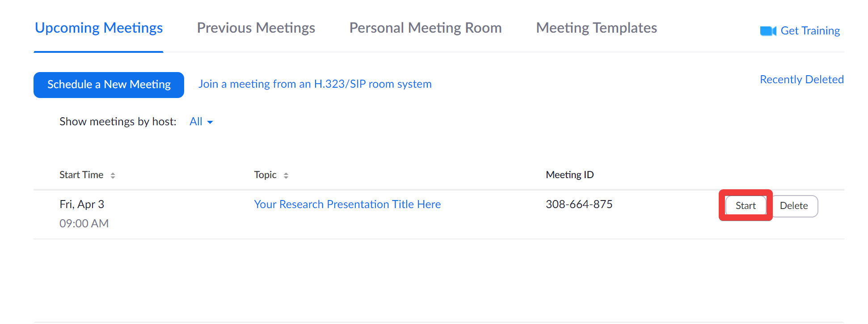Select the meeting ID 308-664-875
This screenshot has height=324, width=868.
[x=579, y=204]
